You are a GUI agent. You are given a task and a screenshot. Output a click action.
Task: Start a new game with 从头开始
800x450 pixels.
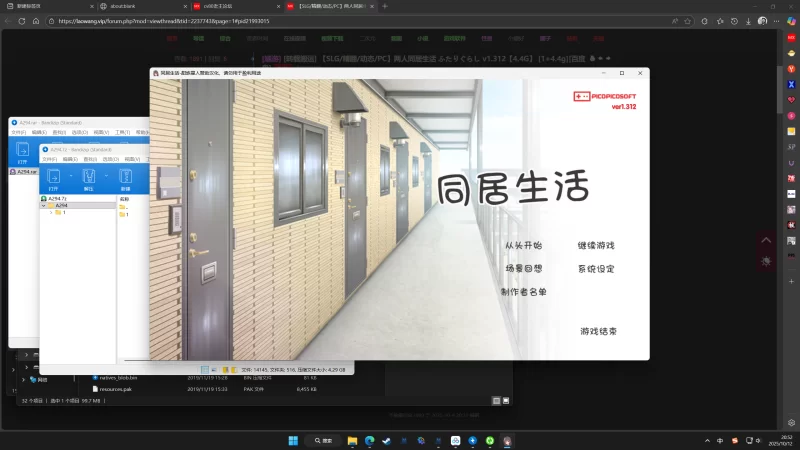pyautogui.click(x=523, y=245)
